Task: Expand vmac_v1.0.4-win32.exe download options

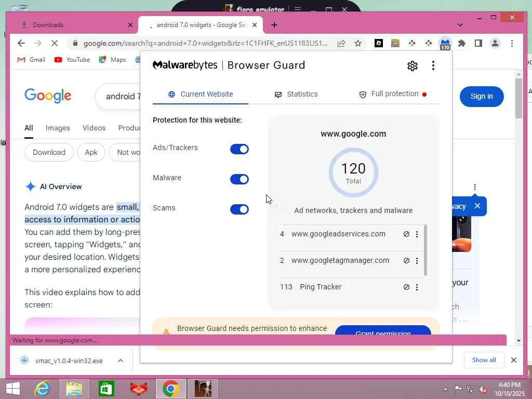Action: coord(121,361)
